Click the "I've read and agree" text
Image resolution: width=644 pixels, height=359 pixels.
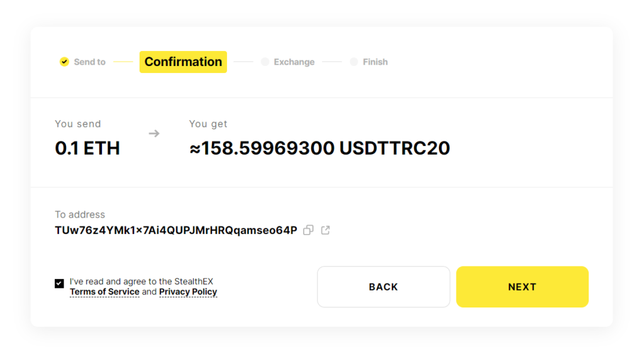tap(142, 282)
